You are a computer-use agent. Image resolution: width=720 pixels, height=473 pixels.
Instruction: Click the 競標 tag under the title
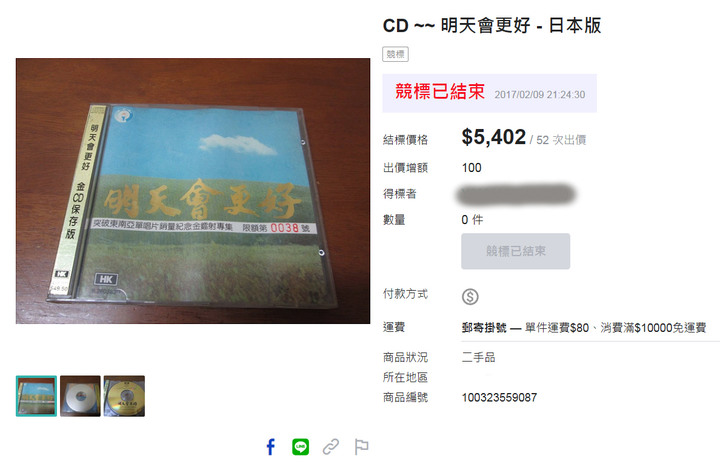point(395,54)
